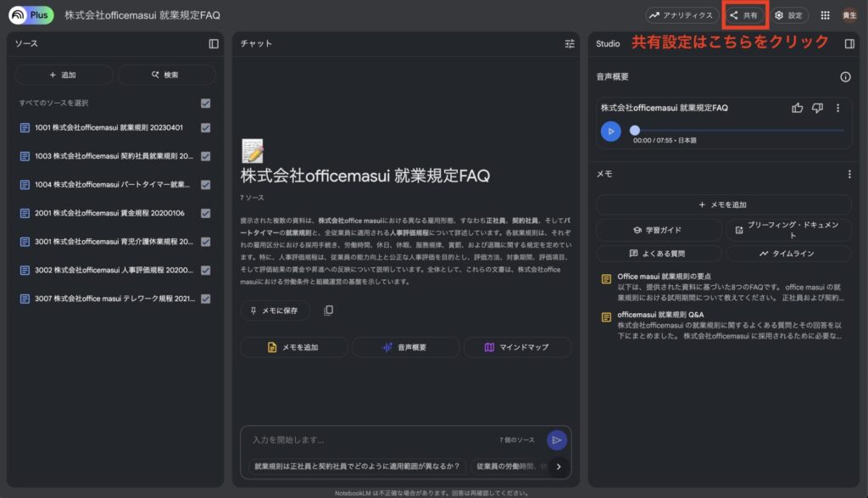Open source 2001 賃金規程 20200106

coord(109,213)
